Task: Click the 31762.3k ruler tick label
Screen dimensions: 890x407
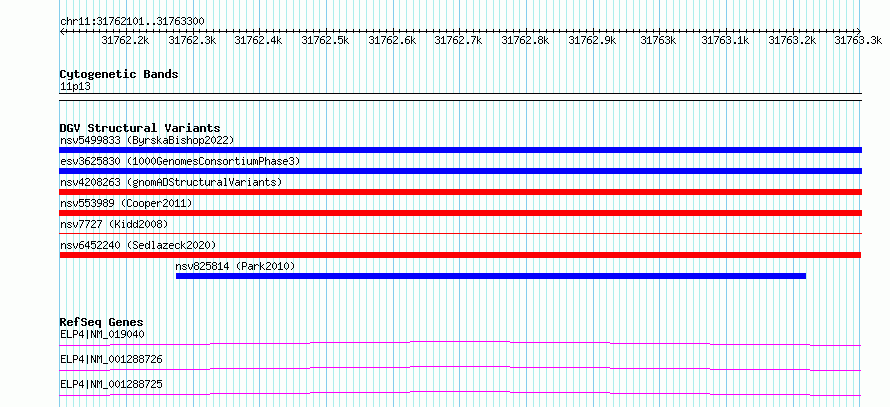Action: 192,40
